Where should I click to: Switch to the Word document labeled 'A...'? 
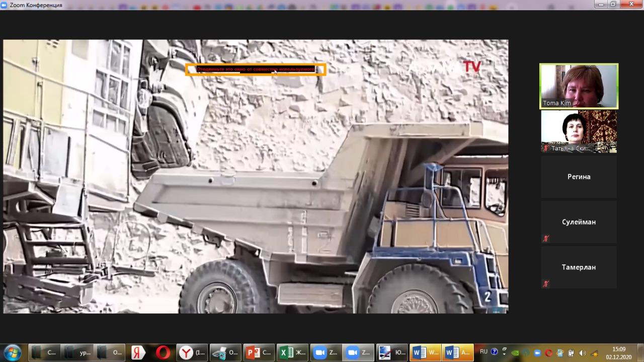(458, 352)
